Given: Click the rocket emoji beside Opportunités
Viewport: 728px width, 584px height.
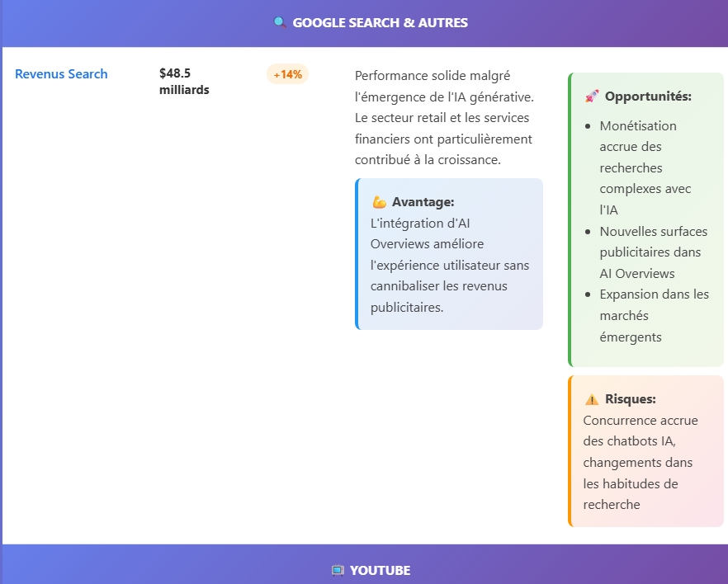Looking at the screenshot, I should pos(592,97).
